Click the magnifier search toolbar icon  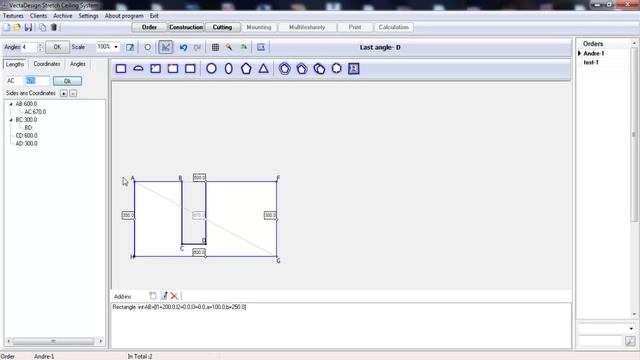(x=229, y=47)
